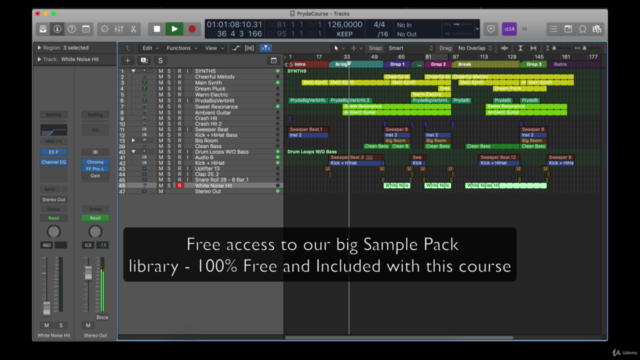Click the vertical auto zoom icon
Screen dimensions: 640x360
(x=520, y=48)
